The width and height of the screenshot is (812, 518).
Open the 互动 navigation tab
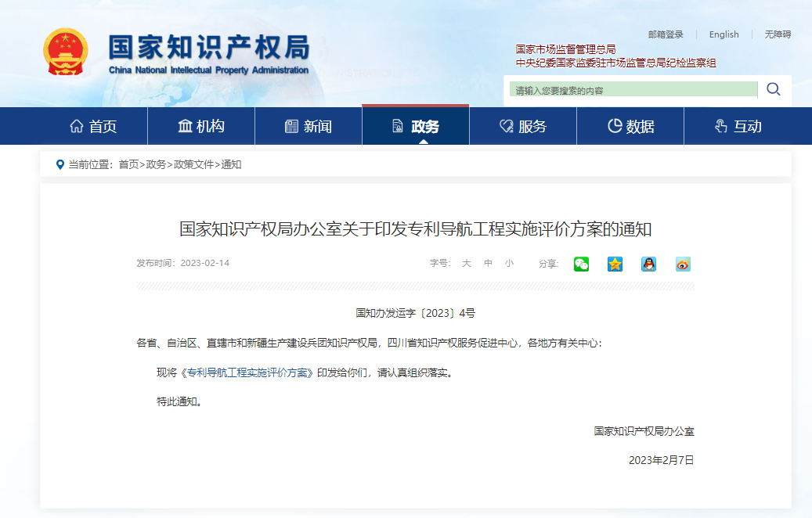point(738,126)
